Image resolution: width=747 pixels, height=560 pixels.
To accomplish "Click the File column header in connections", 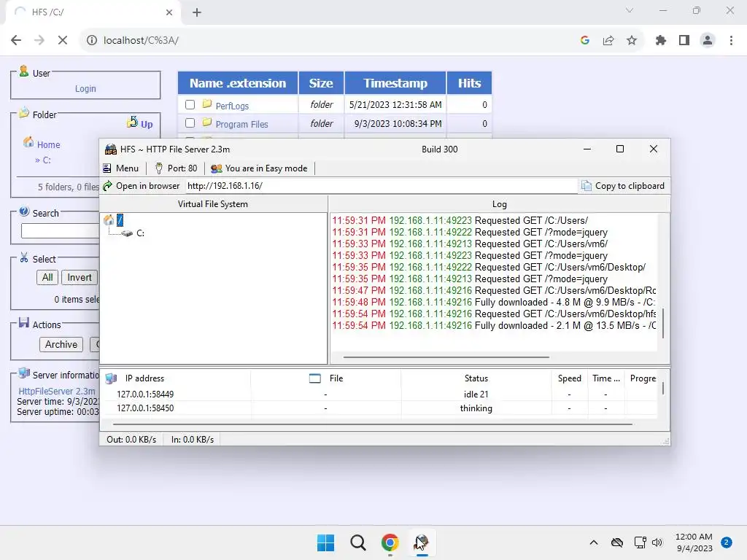I will point(326,378).
